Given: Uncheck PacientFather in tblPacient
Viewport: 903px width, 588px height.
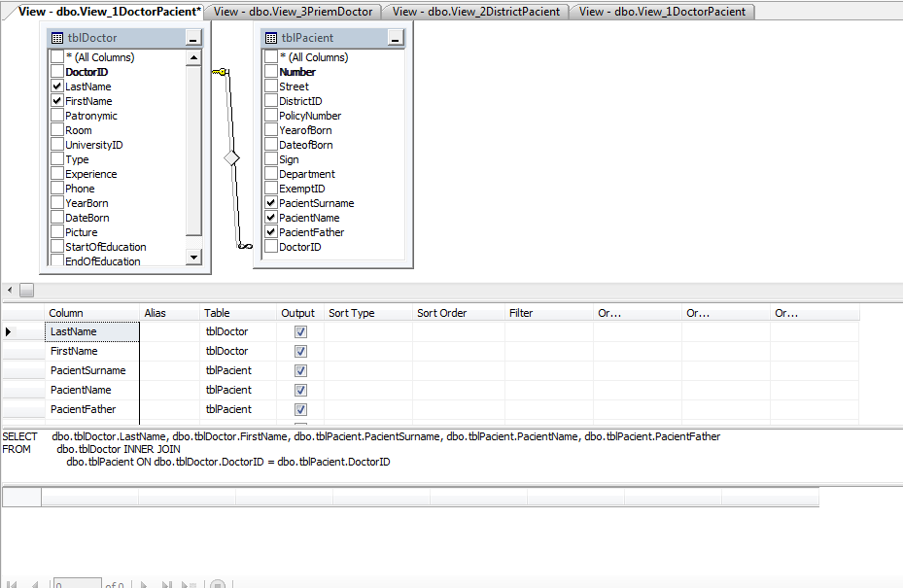Looking at the screenshot, I should (x=270, y=232).
